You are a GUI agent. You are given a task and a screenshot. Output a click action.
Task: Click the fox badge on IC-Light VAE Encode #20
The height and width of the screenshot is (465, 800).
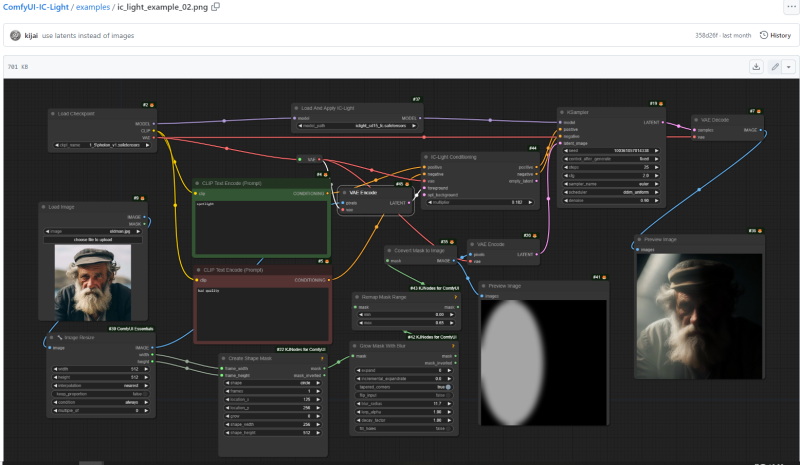(x=534, y=236)
